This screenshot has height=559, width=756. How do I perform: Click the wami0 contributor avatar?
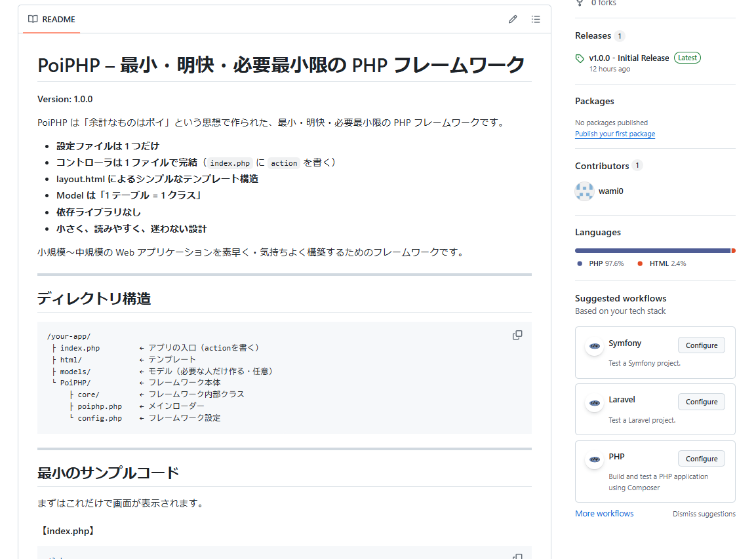584,191
